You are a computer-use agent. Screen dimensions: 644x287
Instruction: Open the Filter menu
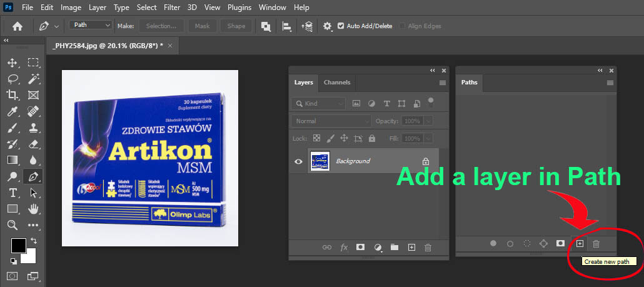point(172,8)
